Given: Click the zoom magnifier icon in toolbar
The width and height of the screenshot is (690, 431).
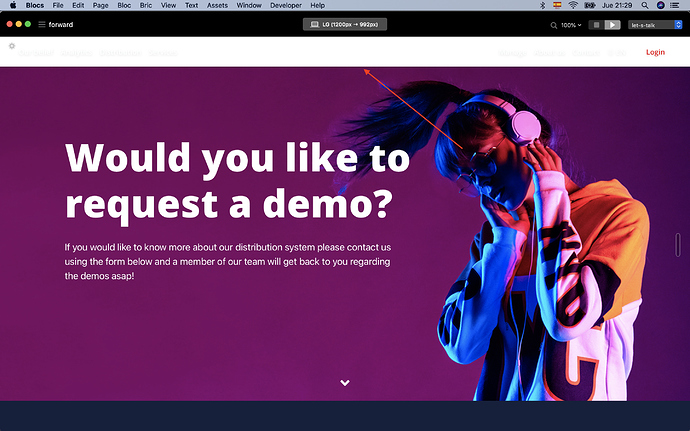Looking at the screenshot, I should 554,24.
